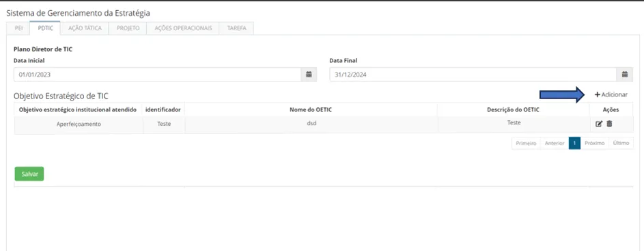Click the trash delete icon in Aperfeiçoamento row
Viewport: 644px width, 251px height.
tap(609, 123)
